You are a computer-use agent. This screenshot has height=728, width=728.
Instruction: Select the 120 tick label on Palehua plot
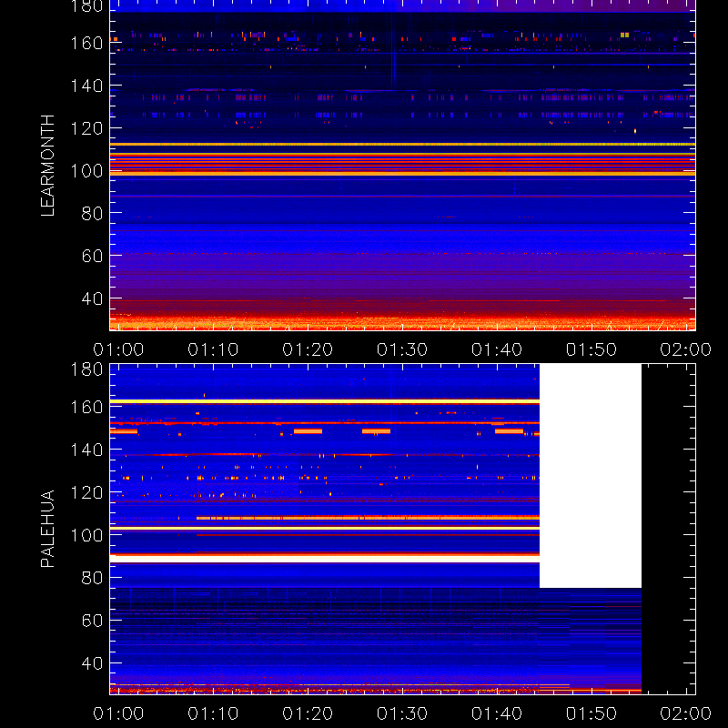(x=86, y=492)
